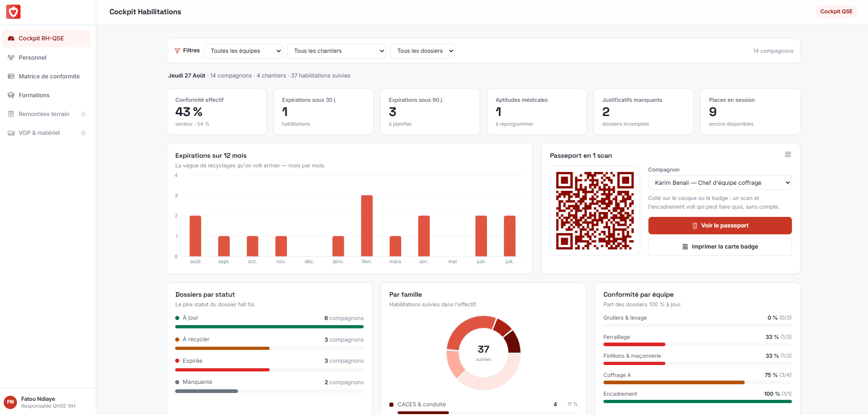Click the À jour green progress bar
Image resolution: width=868 pixels, height=415 pixels.
(x=269, y=327)
